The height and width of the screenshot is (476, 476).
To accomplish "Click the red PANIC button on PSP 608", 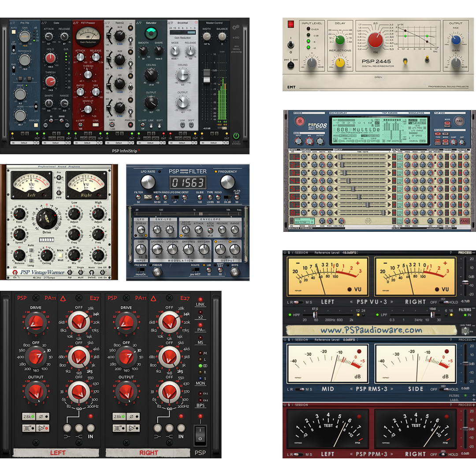I will tap(465, 221).
